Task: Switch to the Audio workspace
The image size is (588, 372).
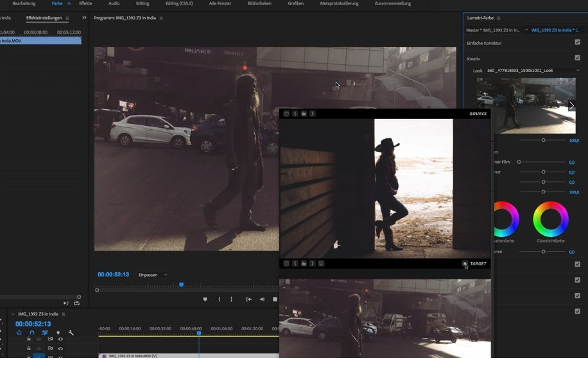Action: pyautogui.click(x=114, y=3)
